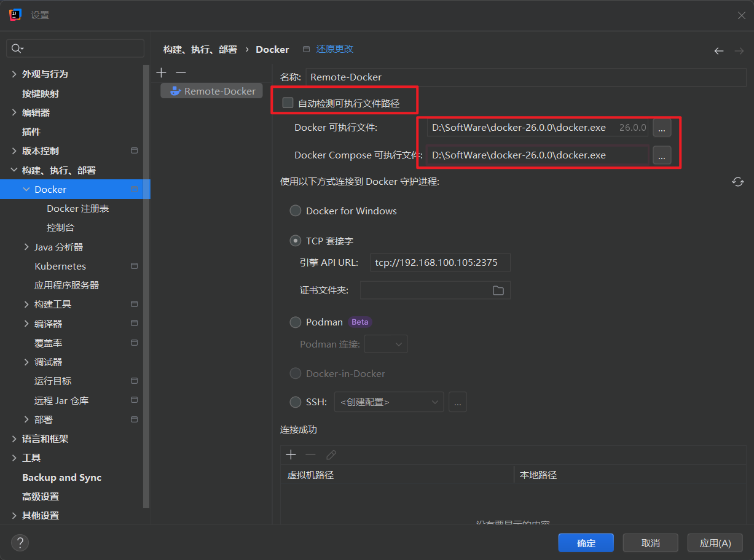The width and height of the screenshot is (754, 560).
Task: Expand 版本控制 settings group
Action: pyautogui.click(x=14, y=150)
